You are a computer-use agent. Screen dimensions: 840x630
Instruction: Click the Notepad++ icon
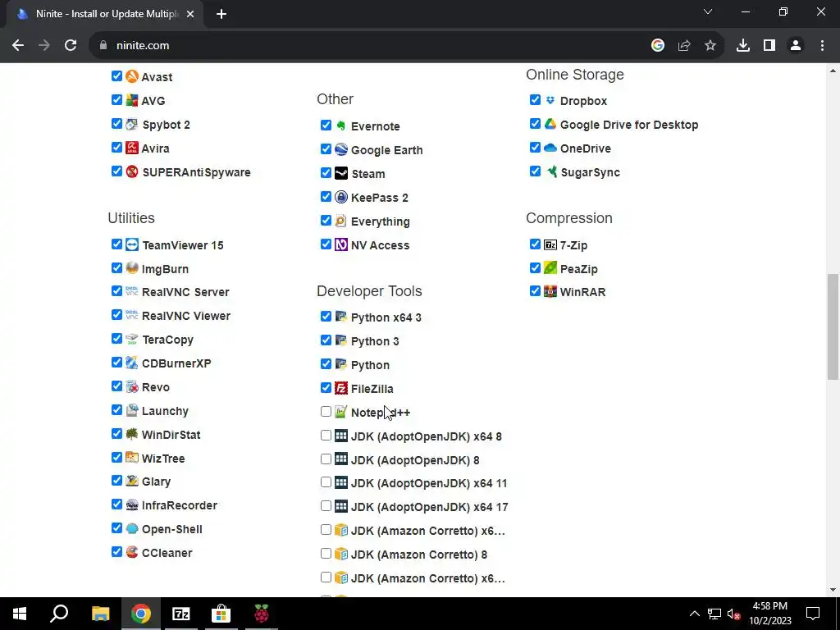[x=341, y=412]
